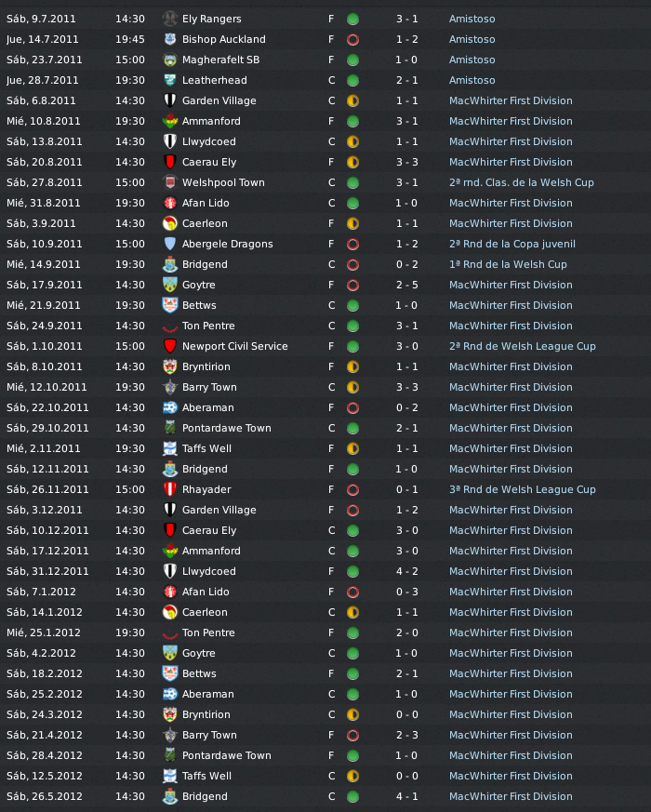651x812 pixels.
Task: Click the Rhayader red striped crest
Action: point(170,489)
